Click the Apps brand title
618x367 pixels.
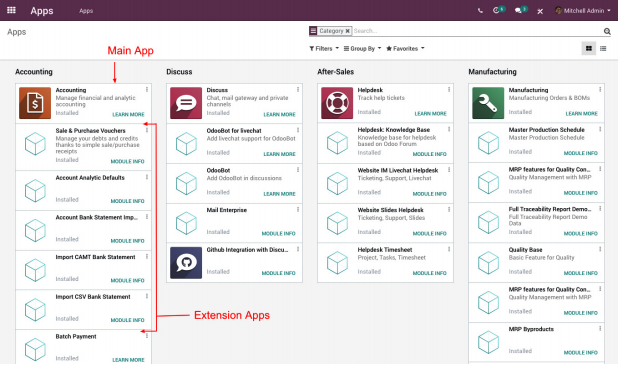coord(42,11)
